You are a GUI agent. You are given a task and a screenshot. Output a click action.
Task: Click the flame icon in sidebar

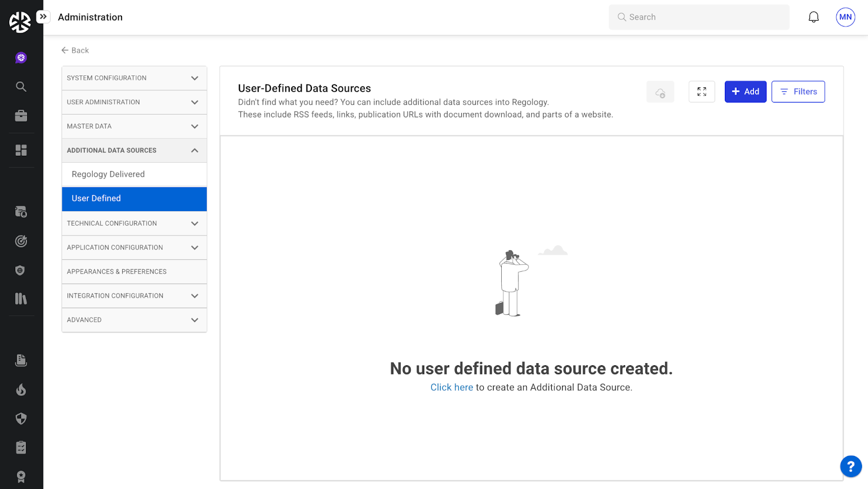21,390
